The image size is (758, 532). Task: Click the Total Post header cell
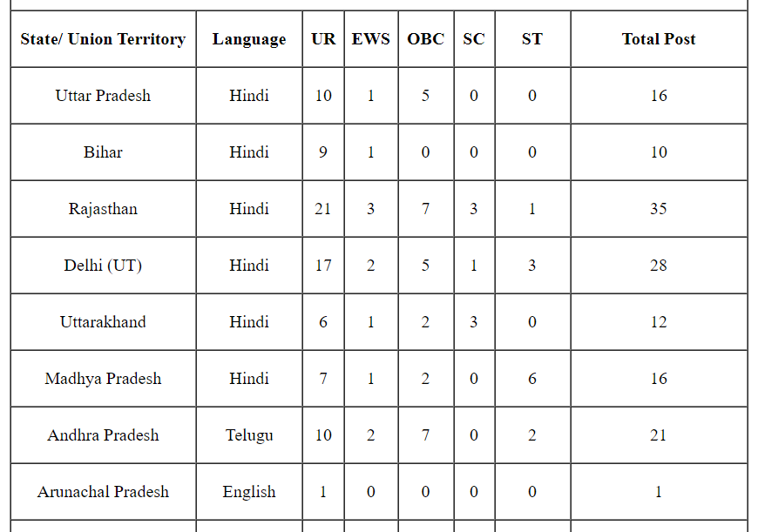[659, 38]
